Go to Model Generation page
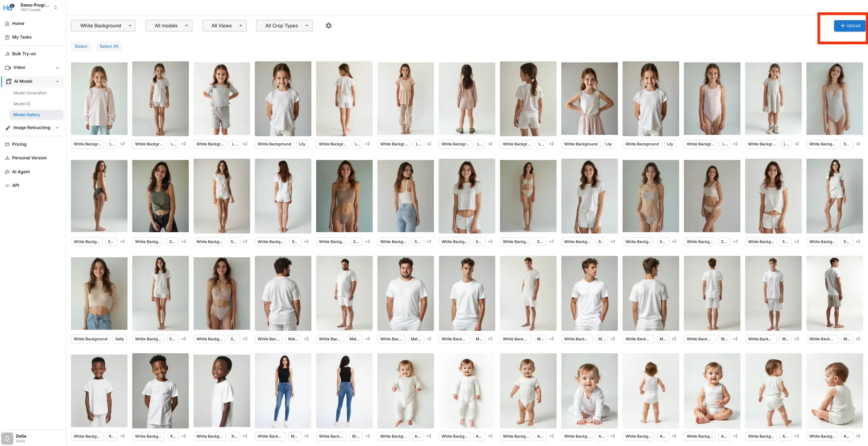Viewport: 868px width, 446px height. pyautogui.click(x=30, y=93)
